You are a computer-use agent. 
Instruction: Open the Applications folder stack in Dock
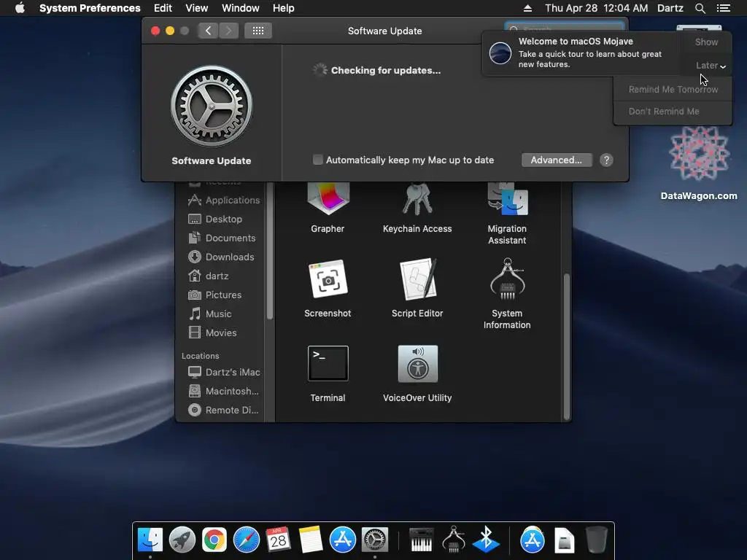pos(532,540)
